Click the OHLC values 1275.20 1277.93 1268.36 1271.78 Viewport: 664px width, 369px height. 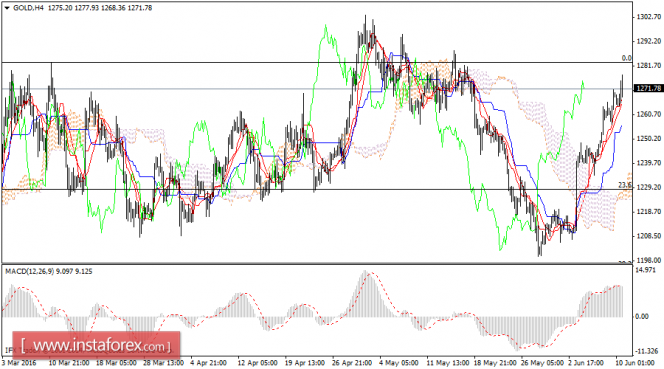point(100,8)
